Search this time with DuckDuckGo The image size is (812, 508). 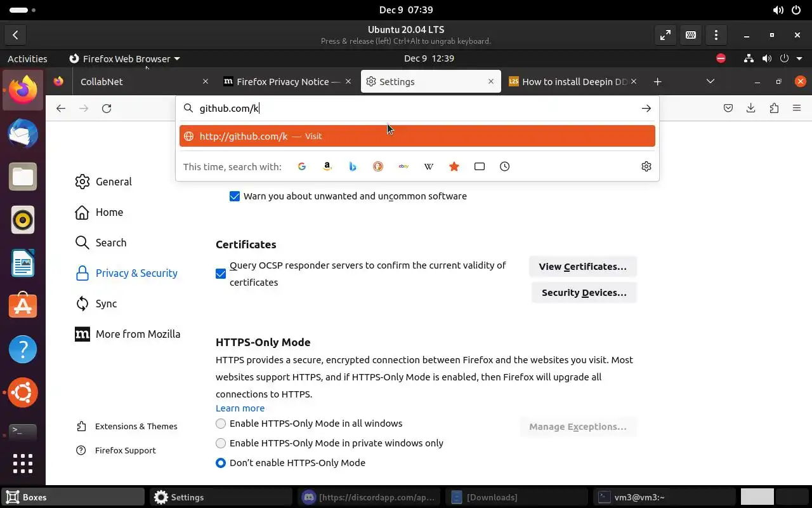[x=378, y=166]
